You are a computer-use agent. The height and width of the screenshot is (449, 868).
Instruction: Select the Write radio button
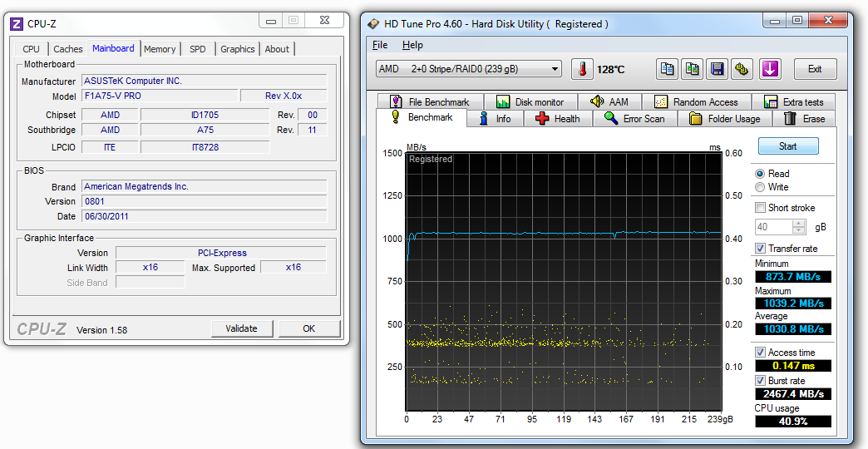pyautogui.click(x=760, y=187)
